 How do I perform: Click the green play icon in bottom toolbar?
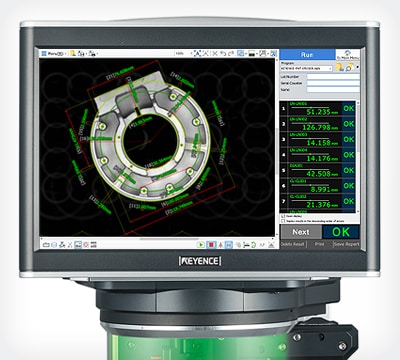pos(201,245)
